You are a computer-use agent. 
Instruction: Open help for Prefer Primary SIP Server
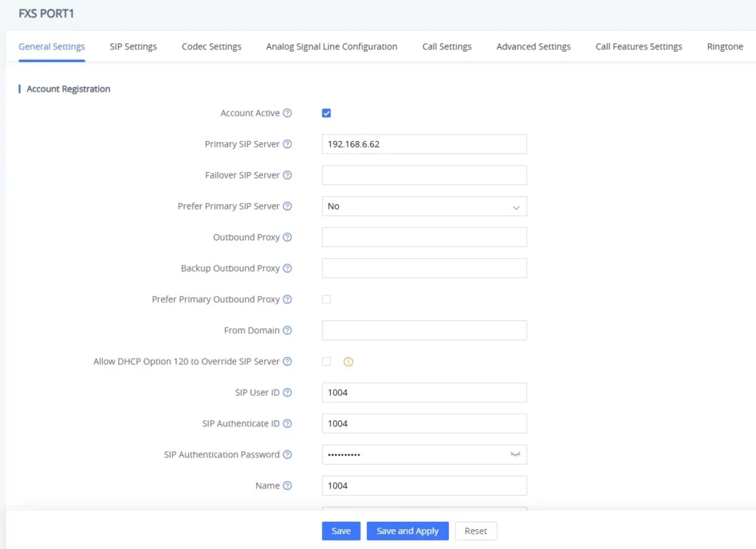(287, 207)
